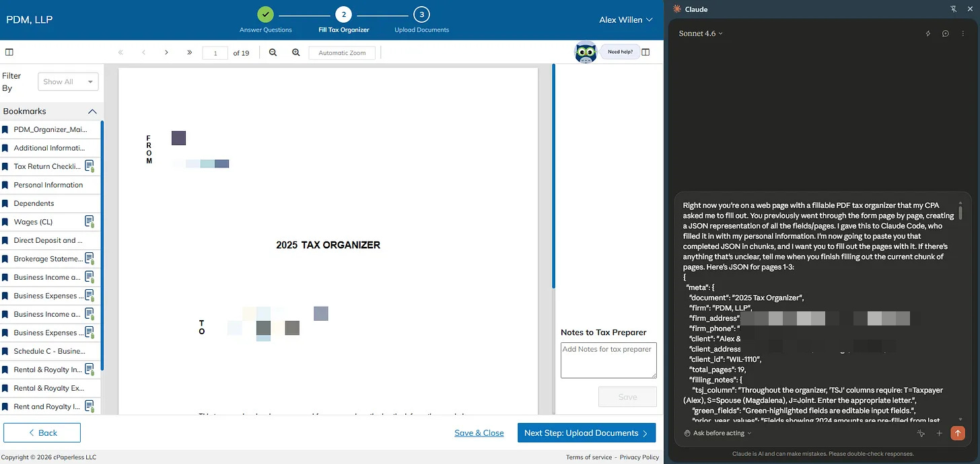Click Save & Close link
The image size is (980, 464).
click(x=479, y=433)
